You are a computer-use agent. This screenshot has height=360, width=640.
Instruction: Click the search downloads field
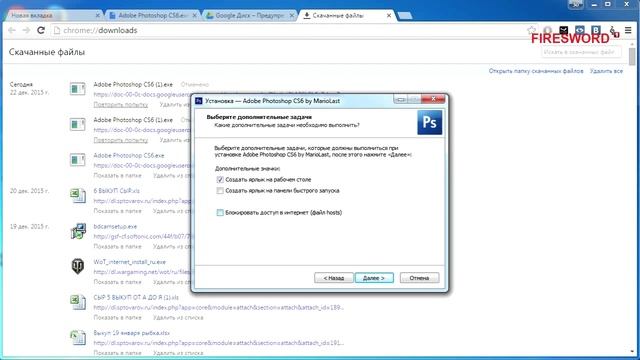point(581,52)
